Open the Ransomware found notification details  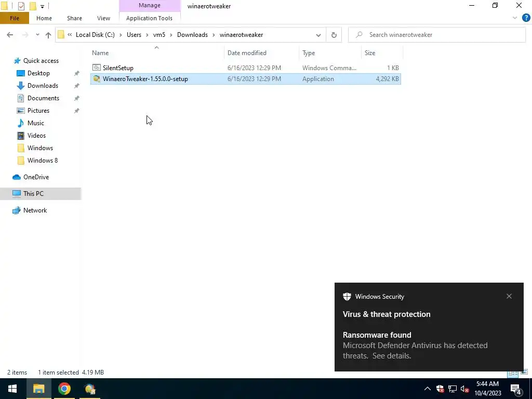pyautogui.click(x=429, y=345)
